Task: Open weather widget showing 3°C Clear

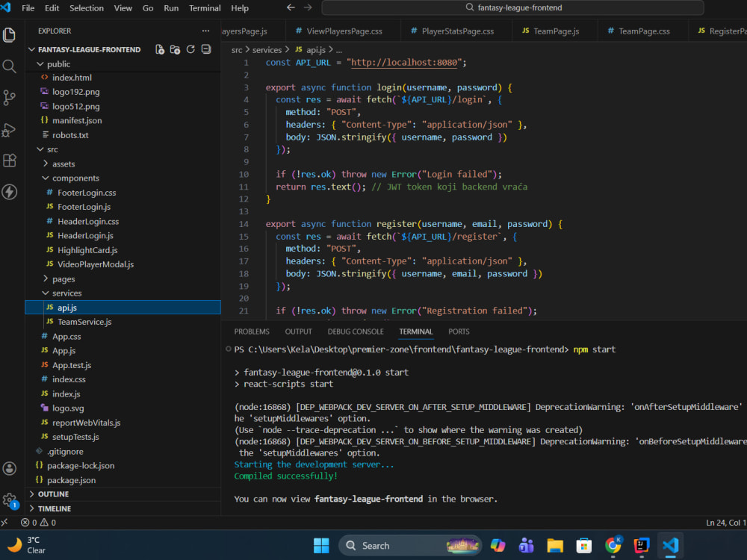Action: 26,545
